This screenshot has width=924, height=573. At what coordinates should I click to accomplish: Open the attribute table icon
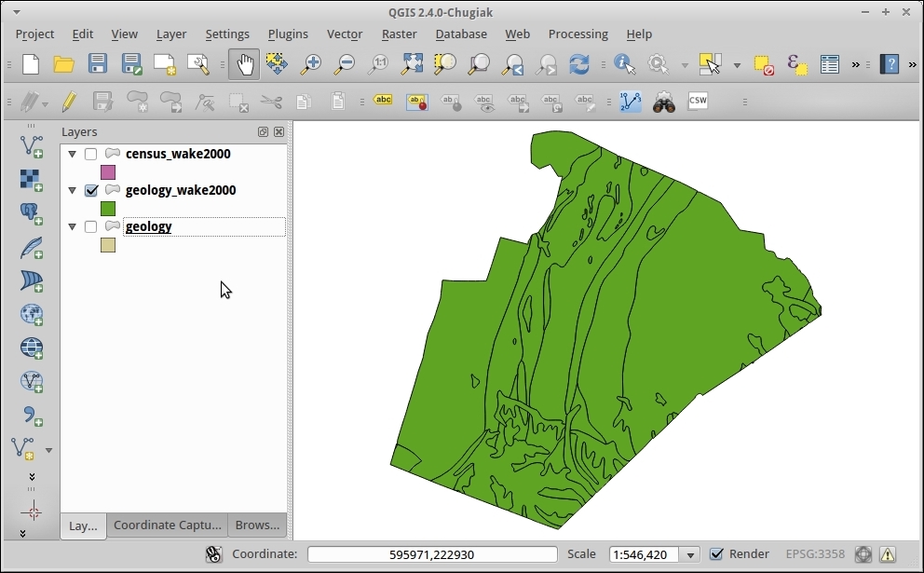click(830, 64)
